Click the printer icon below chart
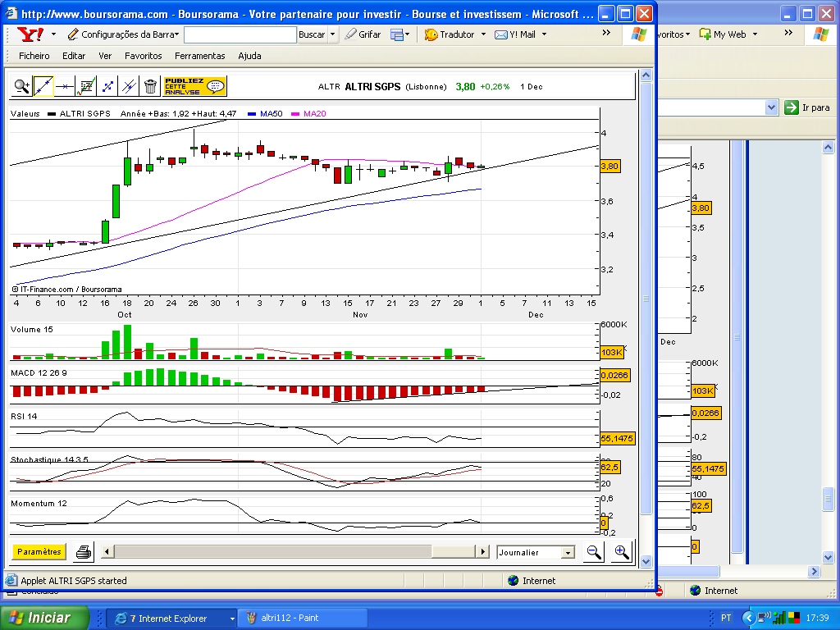The width and height of the screenshot is (840, 630). click(x=84, y=552)
